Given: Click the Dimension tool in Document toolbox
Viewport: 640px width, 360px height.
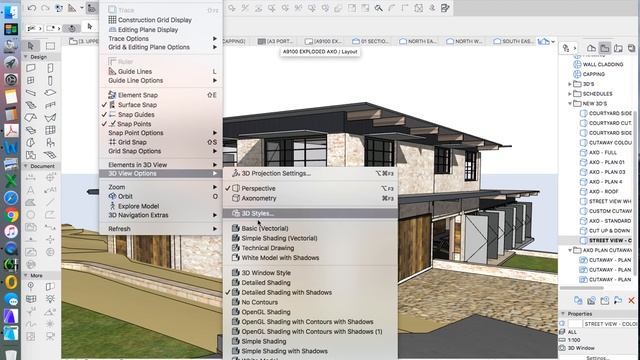Looking at the screenshot, I should pyautogui.click(x=31, y=178).
